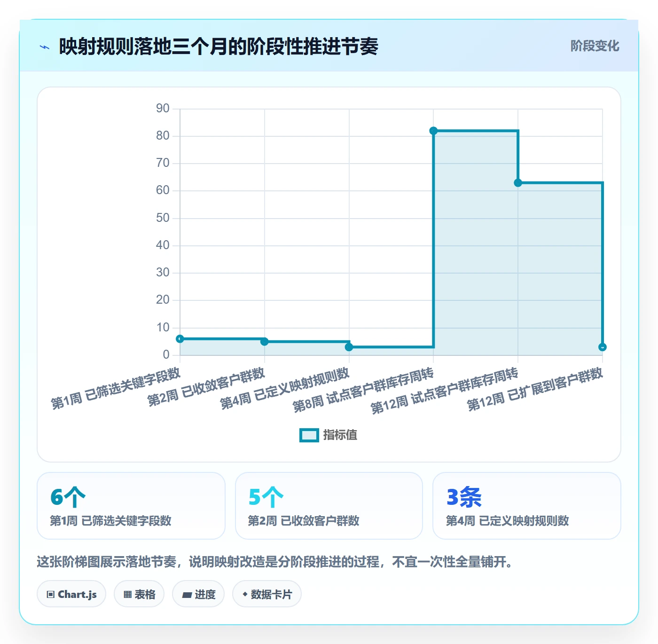
Task: Click the 数据卡片 tag
Action: click(267, 594)
